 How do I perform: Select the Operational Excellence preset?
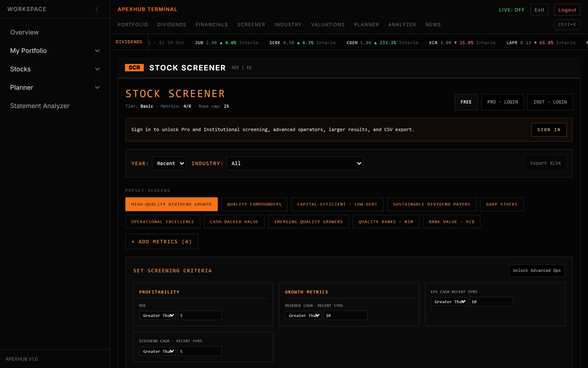(163, 222)
